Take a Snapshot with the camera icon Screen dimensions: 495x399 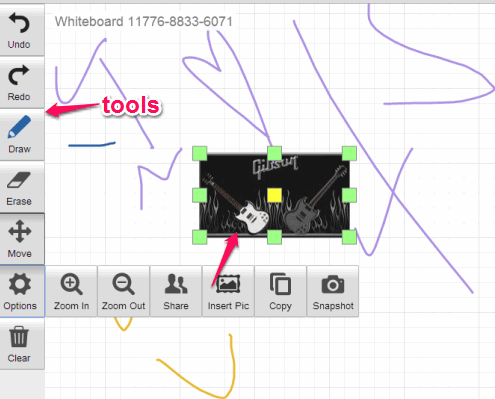point(333,291)
